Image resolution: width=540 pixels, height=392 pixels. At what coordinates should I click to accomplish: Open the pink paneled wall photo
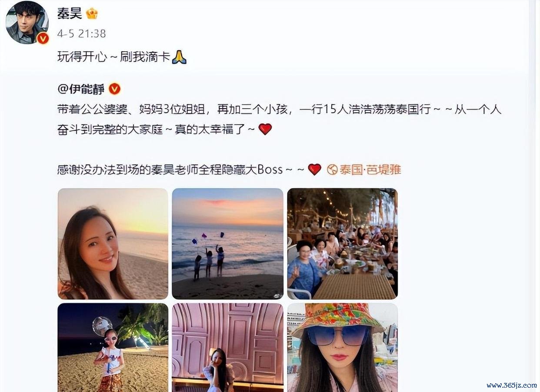(228, 347)
